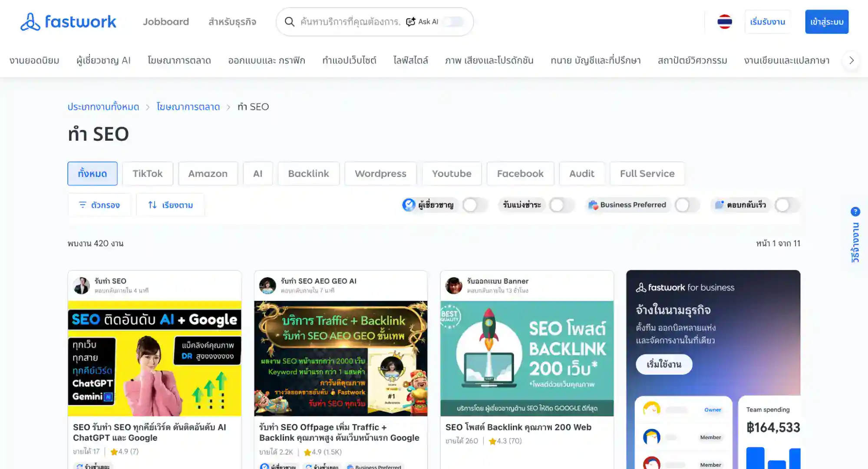Image resolution: width=868 pixels, height=469 pixels.
Task: Select the TikTok filter tab
Action: (148, 174)
